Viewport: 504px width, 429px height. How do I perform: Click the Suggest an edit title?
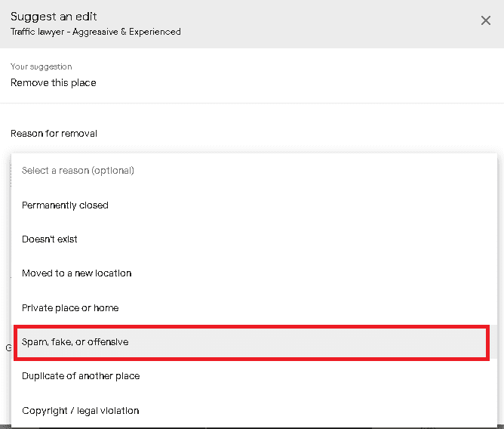54,17
